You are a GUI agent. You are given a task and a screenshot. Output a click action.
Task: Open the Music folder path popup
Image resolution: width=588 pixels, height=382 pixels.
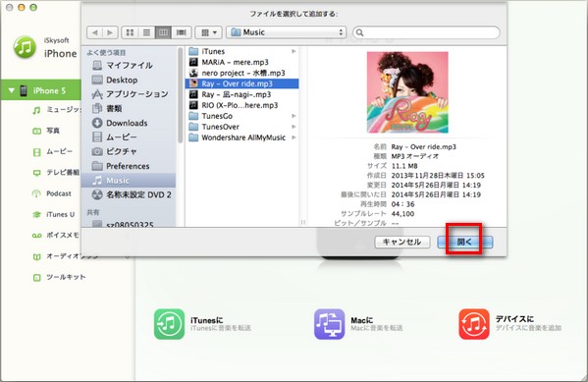[x=286, y=32]
